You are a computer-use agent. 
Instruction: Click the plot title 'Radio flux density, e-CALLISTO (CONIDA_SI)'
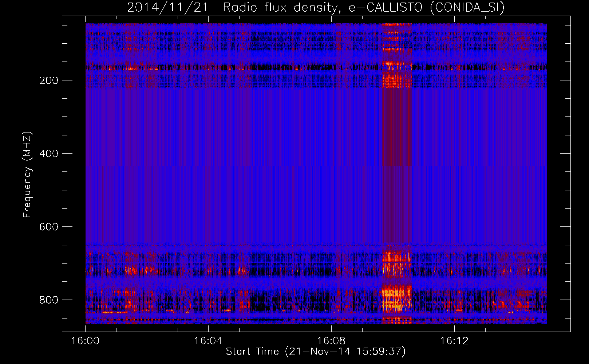(x=363, y=8)
